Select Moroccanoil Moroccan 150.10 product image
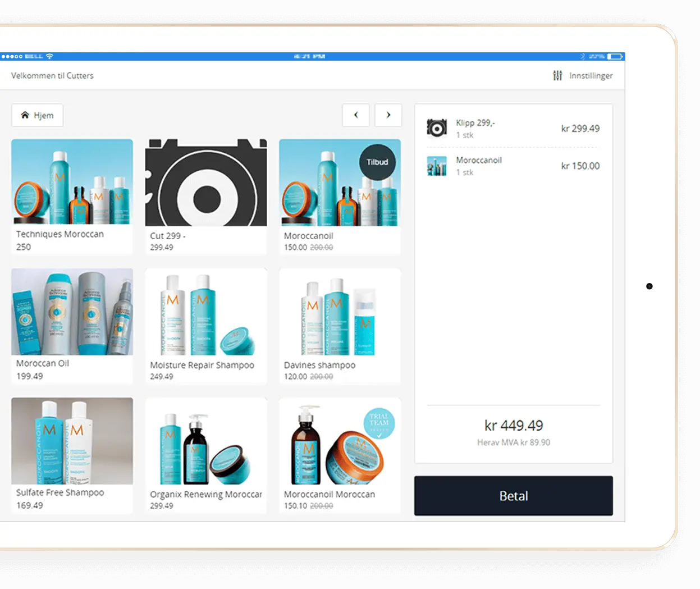Screen dimensions: 700x589 click(340, 441)
